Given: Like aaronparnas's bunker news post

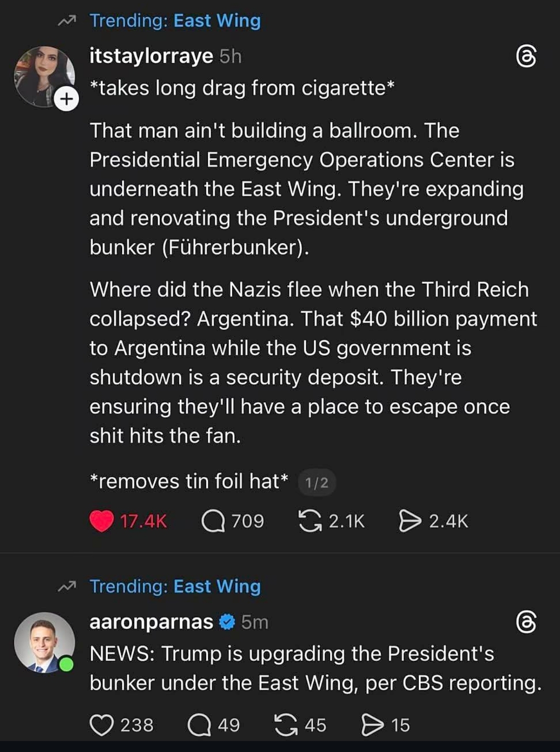Looking at the screenshot, I should (101, 725).
